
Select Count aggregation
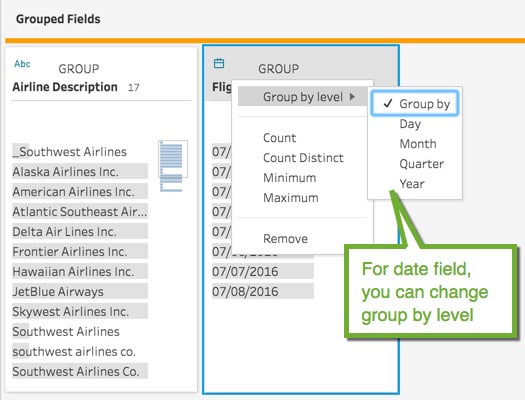(x=280, y=138)
